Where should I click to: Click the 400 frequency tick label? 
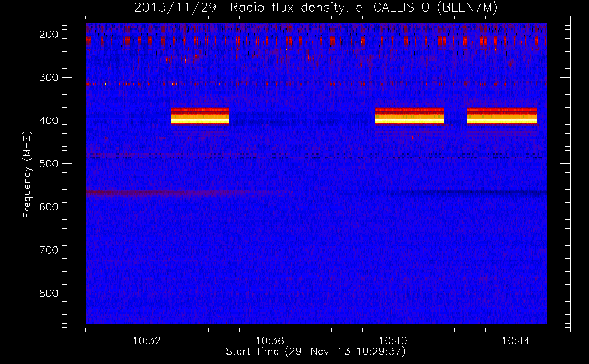[49, 120]
